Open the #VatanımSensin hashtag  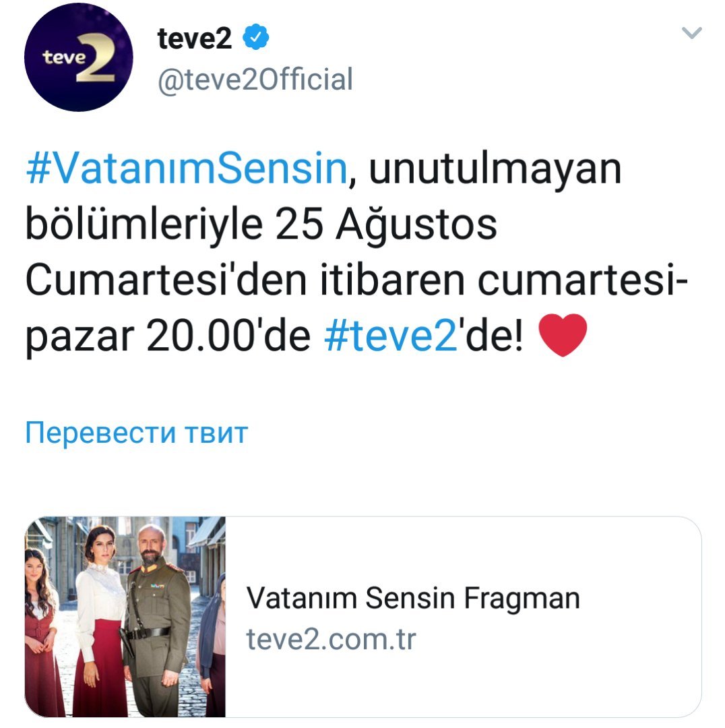point(187,168)
